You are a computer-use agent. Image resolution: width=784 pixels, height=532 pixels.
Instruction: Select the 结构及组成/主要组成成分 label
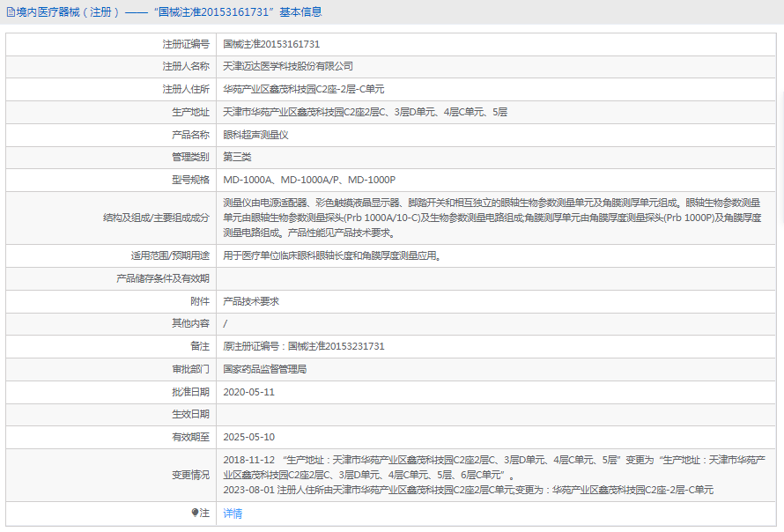pyautogui.click(x=156, y=218)
